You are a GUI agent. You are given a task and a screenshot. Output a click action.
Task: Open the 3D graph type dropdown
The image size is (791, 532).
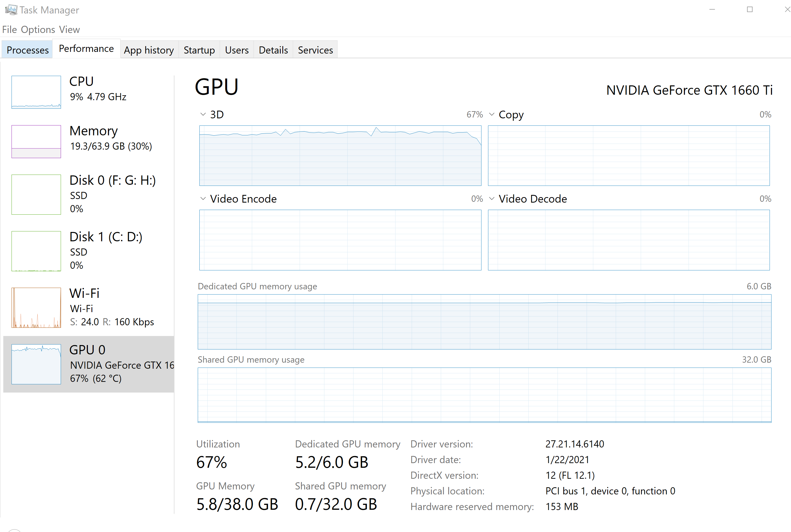(x=203, y=114)
